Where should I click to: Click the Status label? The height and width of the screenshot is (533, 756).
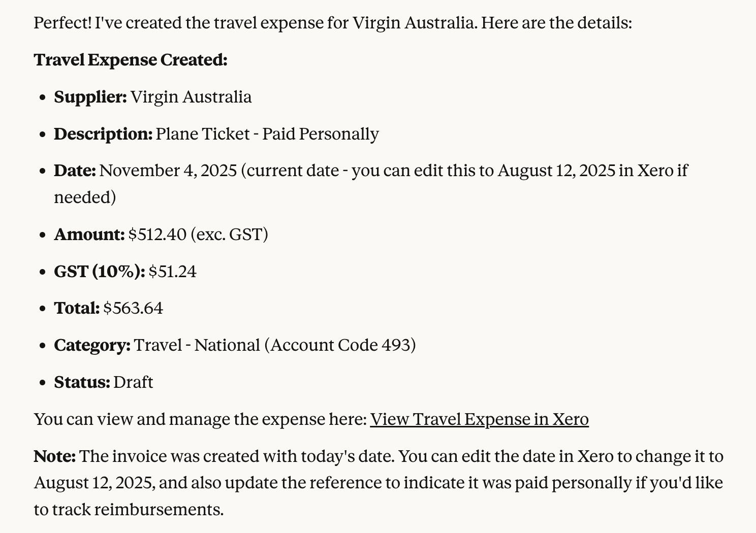pos(82,382)
